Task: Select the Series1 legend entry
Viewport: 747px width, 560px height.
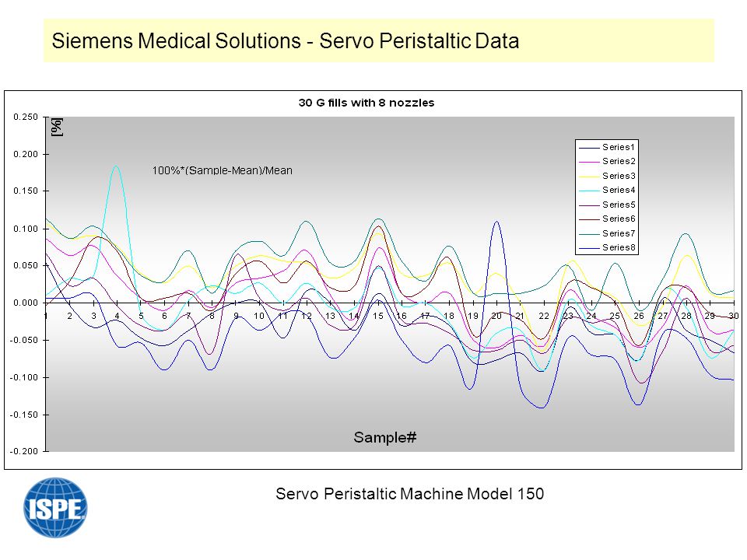Action: point(607,147)
